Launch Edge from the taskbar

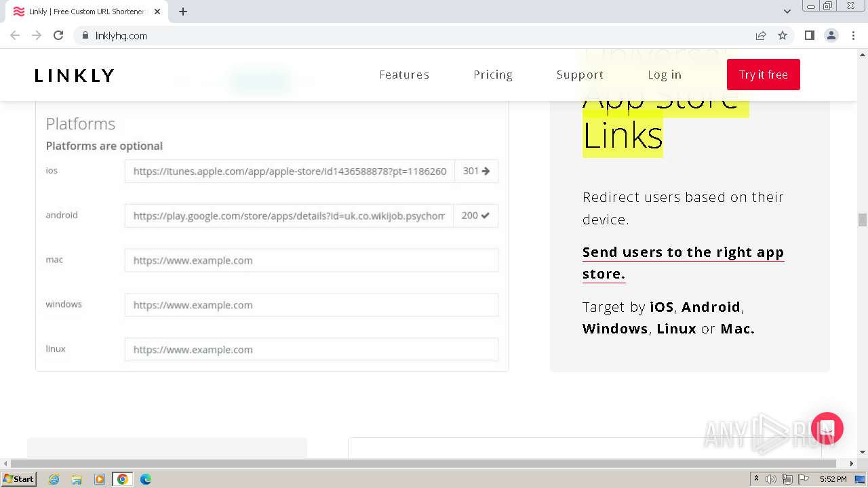click(146, 479)
